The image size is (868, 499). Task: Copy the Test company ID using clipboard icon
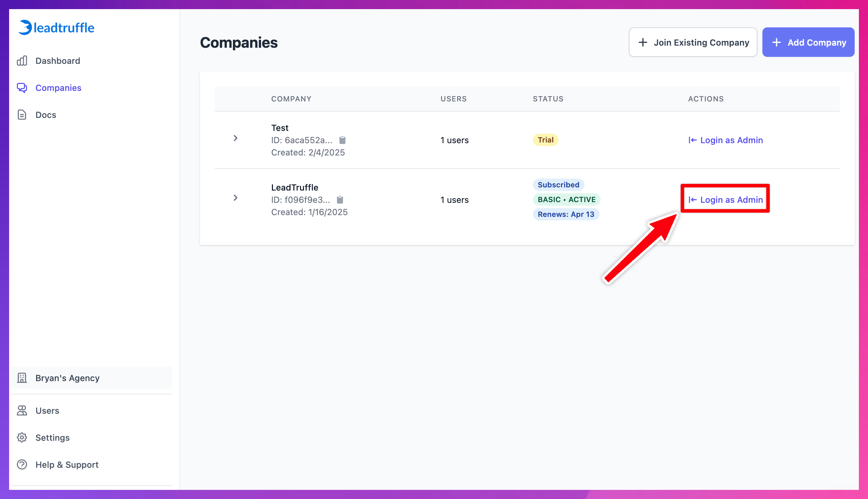pyautogui.click(x=342, y=140)
